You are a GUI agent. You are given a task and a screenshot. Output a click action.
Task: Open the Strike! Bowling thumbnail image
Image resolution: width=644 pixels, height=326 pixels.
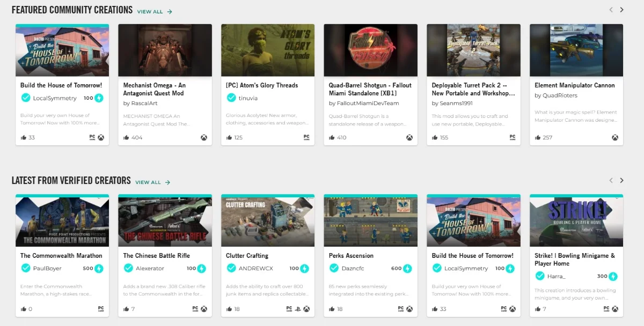[576, 221]
